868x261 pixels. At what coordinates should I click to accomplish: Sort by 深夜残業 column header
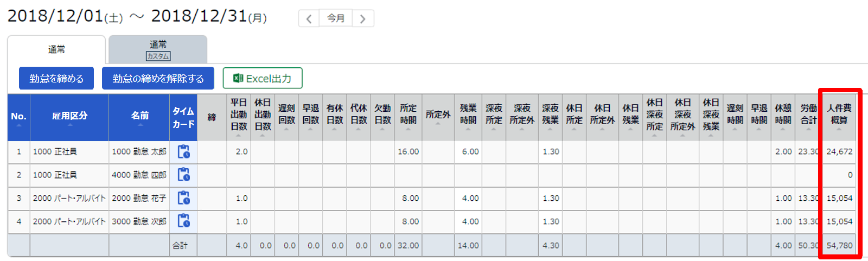550,117
